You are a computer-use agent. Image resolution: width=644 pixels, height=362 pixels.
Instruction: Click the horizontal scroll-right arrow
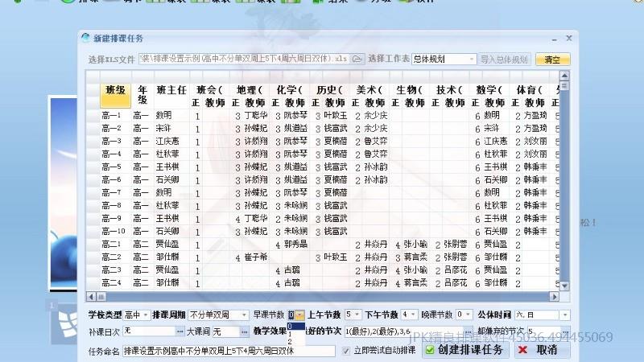pos(554,296)
